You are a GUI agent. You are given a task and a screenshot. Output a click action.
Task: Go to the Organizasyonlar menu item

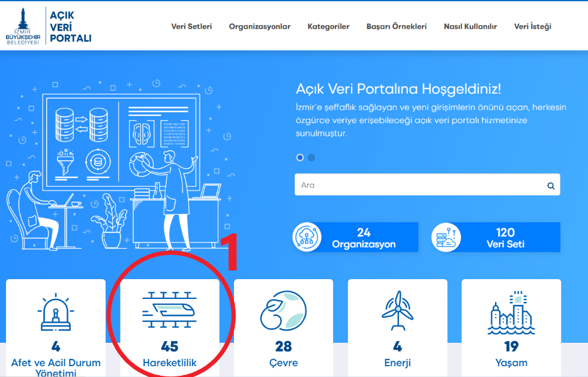[x=259, y=26]
